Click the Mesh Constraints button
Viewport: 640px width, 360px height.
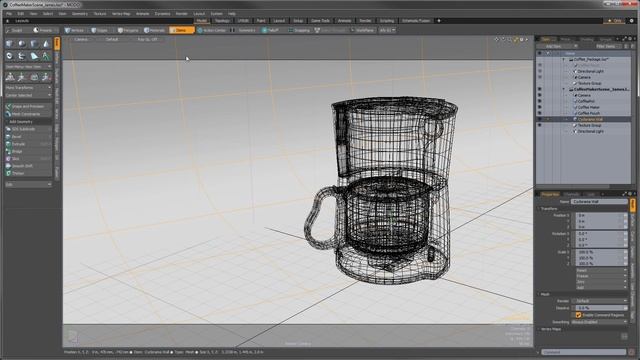pyautogui.click(x=28, y=114)
